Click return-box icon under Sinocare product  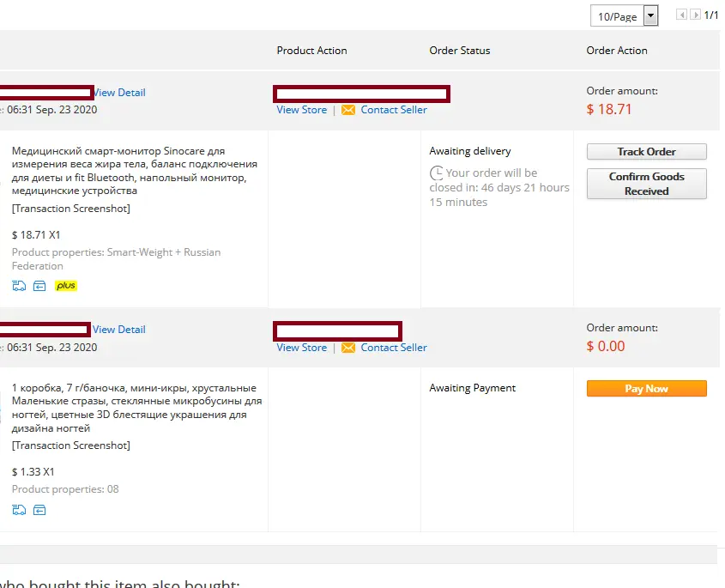(x=39, y=286)
